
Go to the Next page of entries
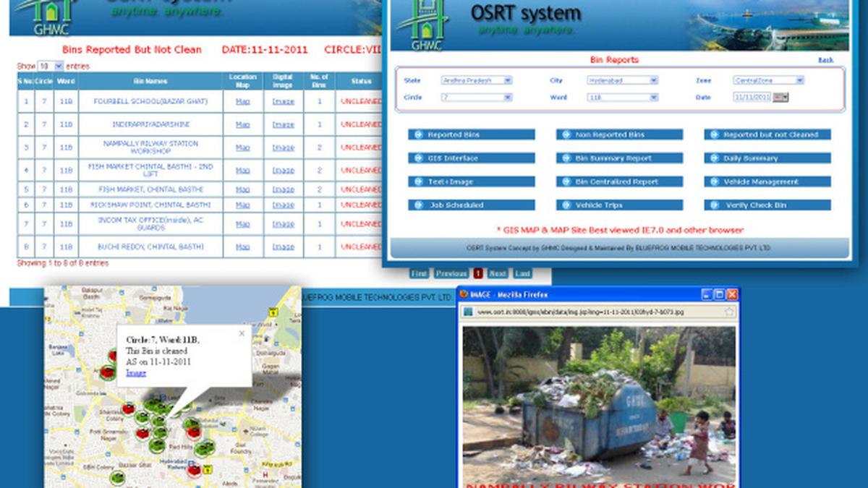click(497, 274)
